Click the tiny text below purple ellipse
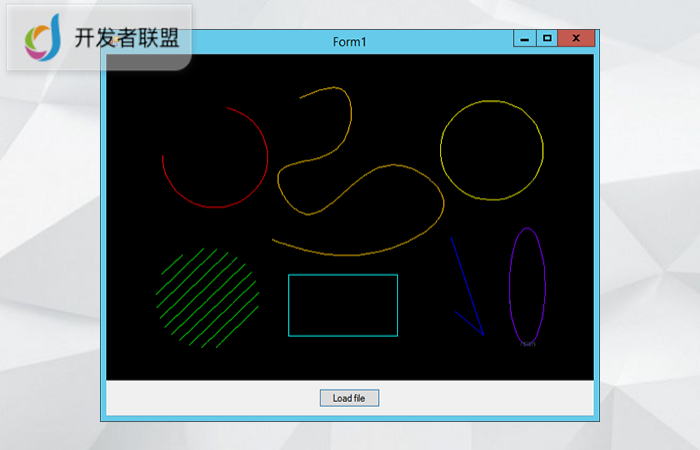This screenshot has width=700, height=450. click(x=528, y=344)
